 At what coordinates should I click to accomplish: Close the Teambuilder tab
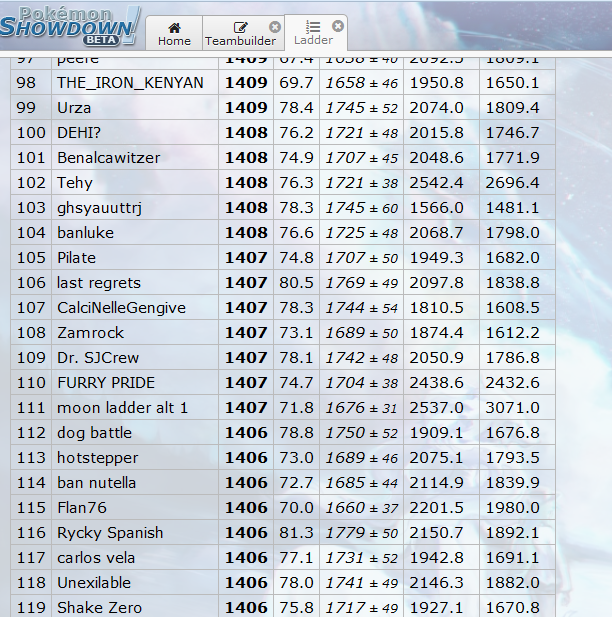coord(275,26)
